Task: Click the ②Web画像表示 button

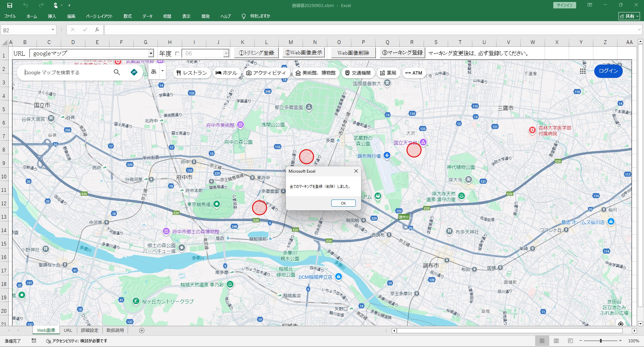Action: pos(304,53)
